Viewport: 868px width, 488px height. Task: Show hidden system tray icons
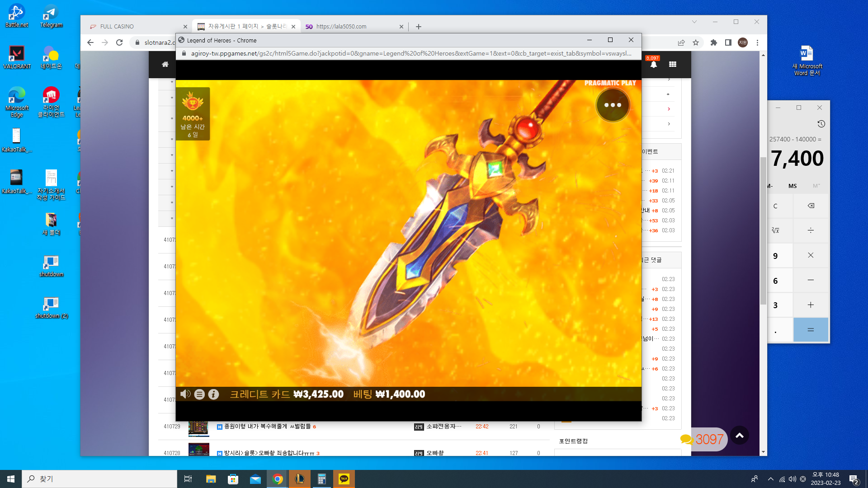point(771,479)
